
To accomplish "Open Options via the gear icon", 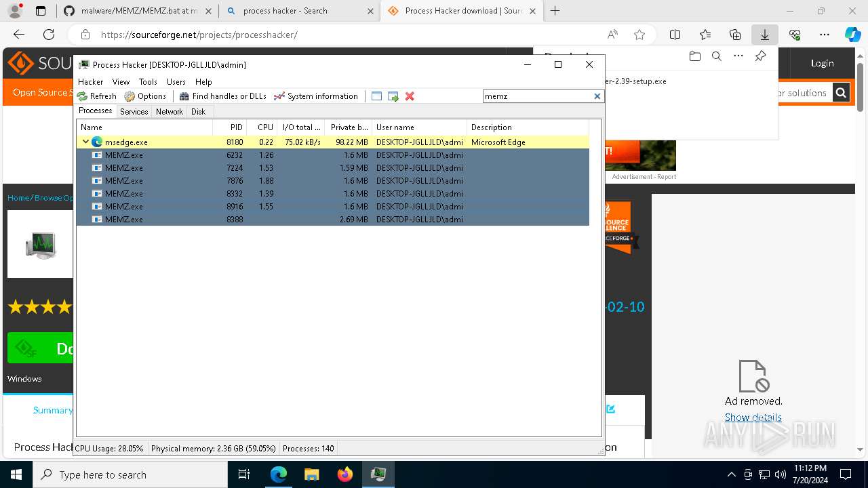I will click(145, 96).
